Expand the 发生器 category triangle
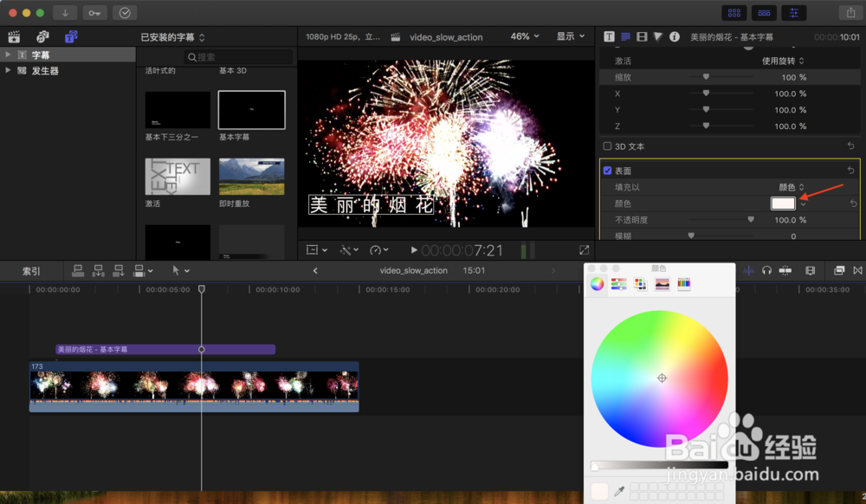This screenshot has width=866, height=504. coord(8,70)
